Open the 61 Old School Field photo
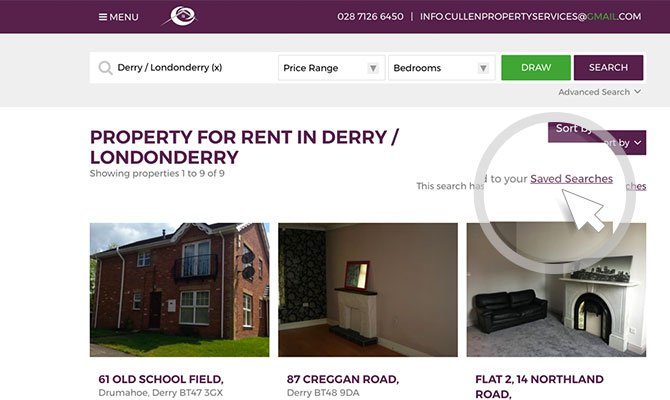This screenshot has width=670, height=400. 179,290
